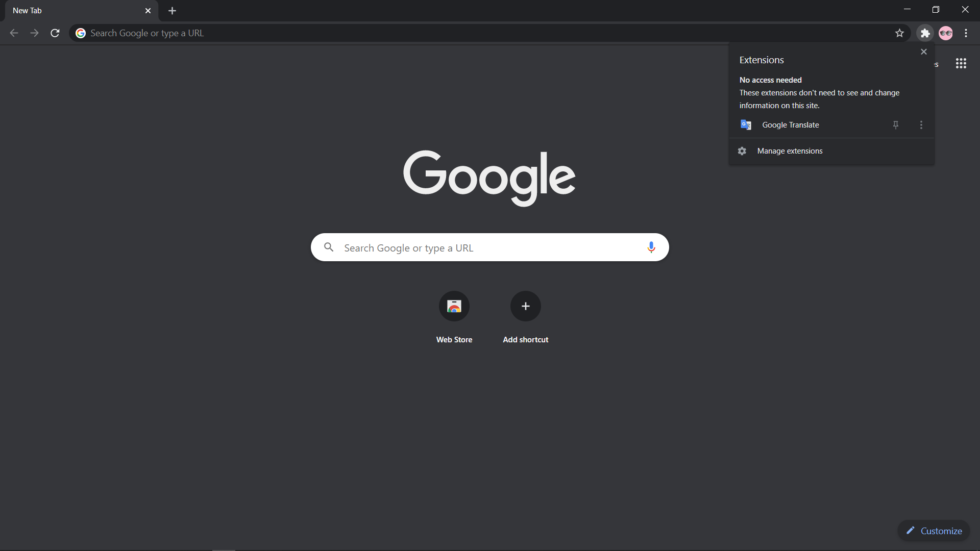The image size is (980, 551).
Task: Open Chrome's three-dot main menu
Action: 966,33
